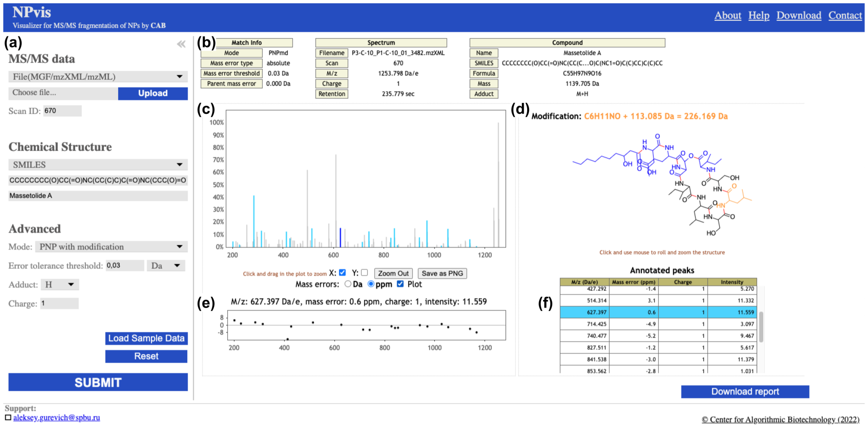868x426 pixels.
Task: Open the Download menu item
Action: (799, 16)
